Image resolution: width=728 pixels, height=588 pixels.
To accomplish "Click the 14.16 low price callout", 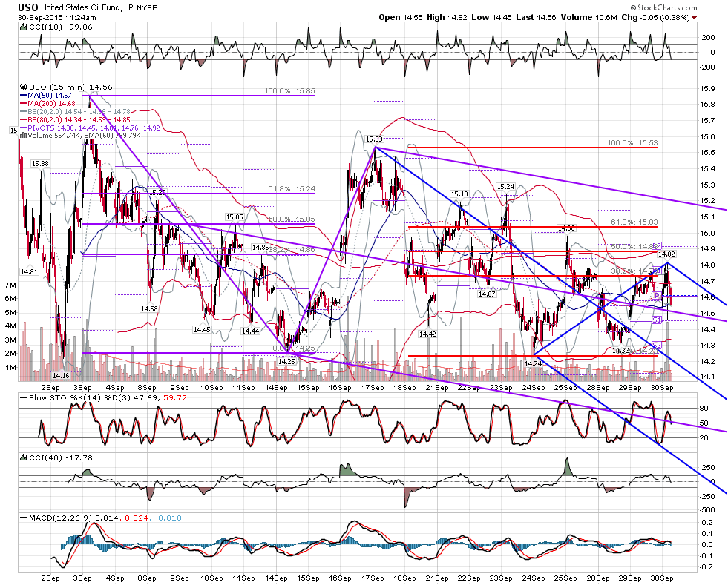I will (61, 376).
